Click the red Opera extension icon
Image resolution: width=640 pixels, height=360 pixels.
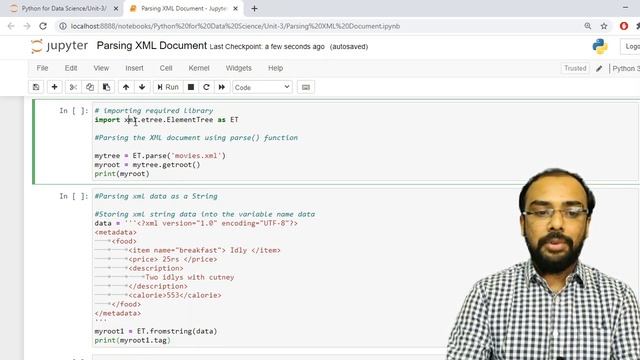(x=624, y=26)
